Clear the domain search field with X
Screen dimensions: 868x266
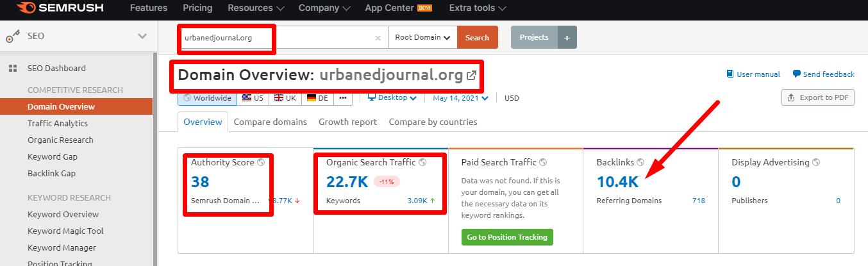tap(378, 38)
